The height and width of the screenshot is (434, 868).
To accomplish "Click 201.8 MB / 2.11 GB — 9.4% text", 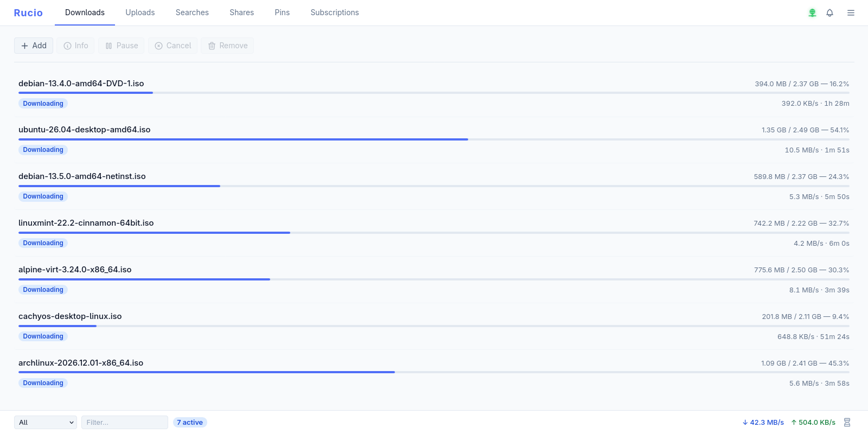I will pos(806,317).
